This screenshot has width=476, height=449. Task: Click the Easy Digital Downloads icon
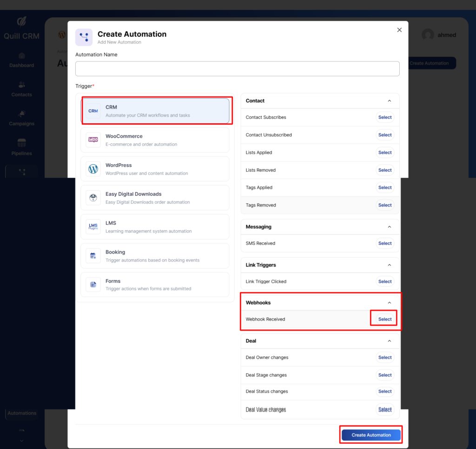point(93,198)
